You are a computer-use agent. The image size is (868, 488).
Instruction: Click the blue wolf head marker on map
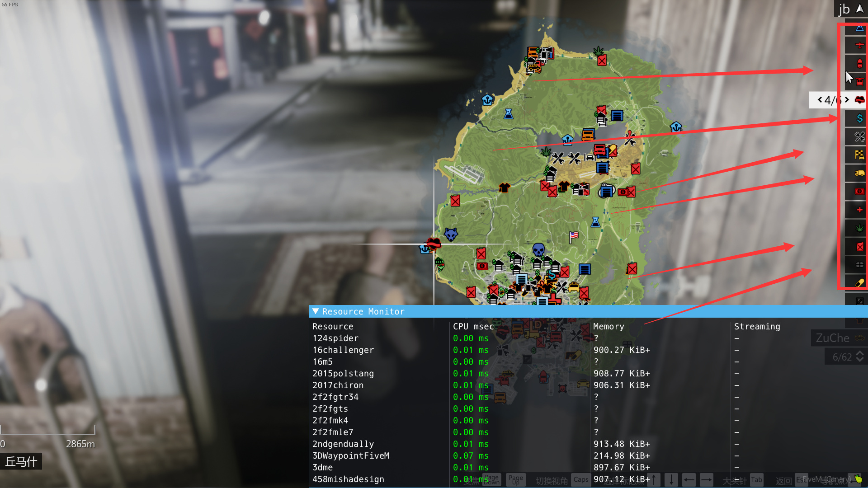click(x=451, y=234)
